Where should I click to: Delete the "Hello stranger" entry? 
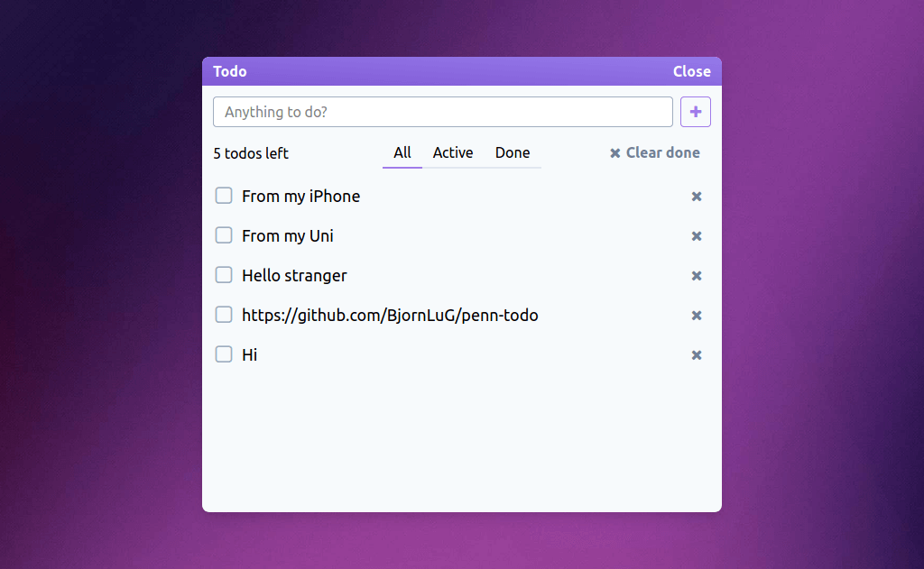(x=697, y=276)
